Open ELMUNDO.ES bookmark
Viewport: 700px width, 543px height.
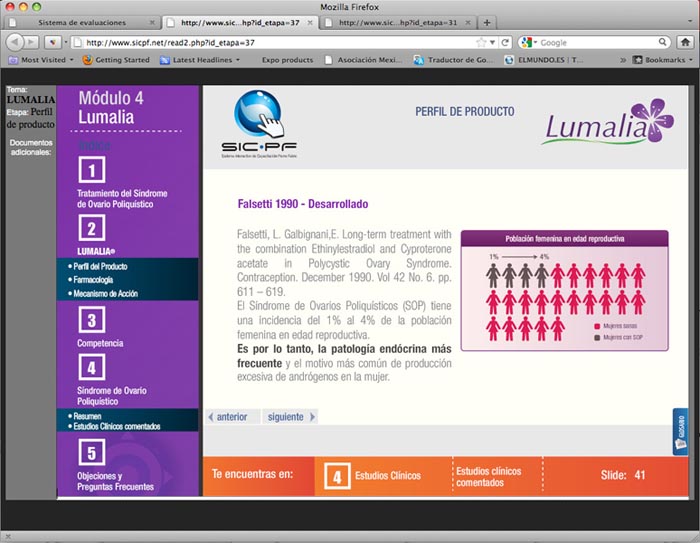coord(543,60)
